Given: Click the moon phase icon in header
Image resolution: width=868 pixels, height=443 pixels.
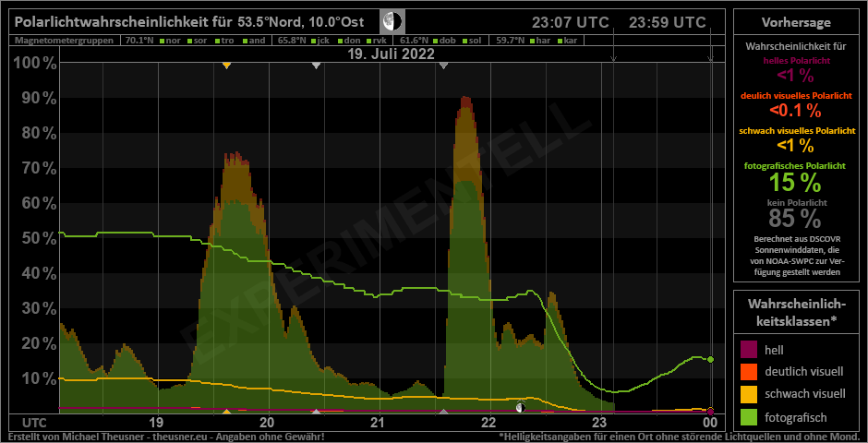Looking at the screenshot, I should point(392,21).
